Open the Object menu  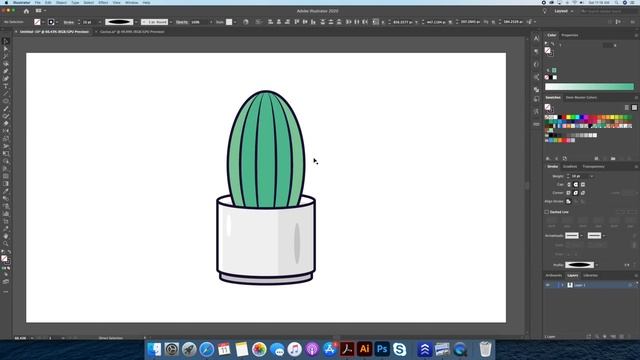[61, 2]
